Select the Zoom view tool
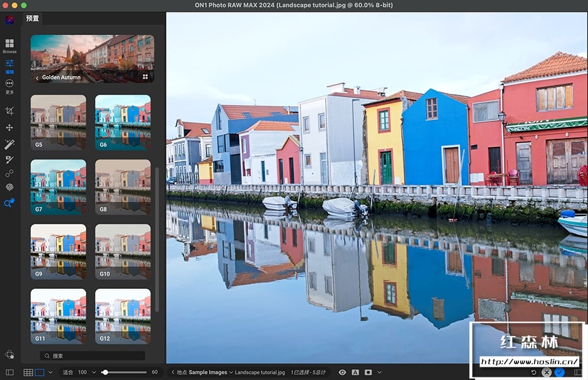This screenshot has height=380, width=588. coord(9,203)
